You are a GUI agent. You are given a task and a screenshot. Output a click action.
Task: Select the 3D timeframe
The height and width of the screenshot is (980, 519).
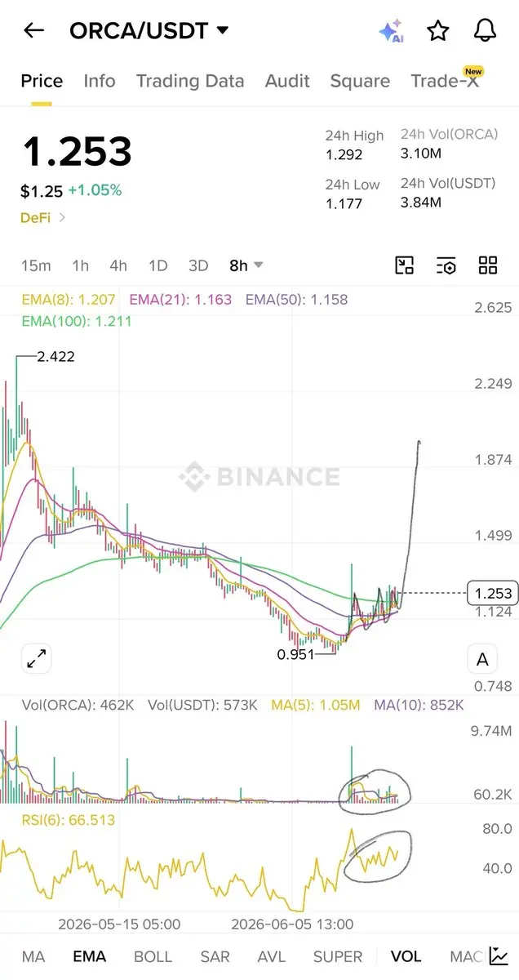click(x=198, y=265)
